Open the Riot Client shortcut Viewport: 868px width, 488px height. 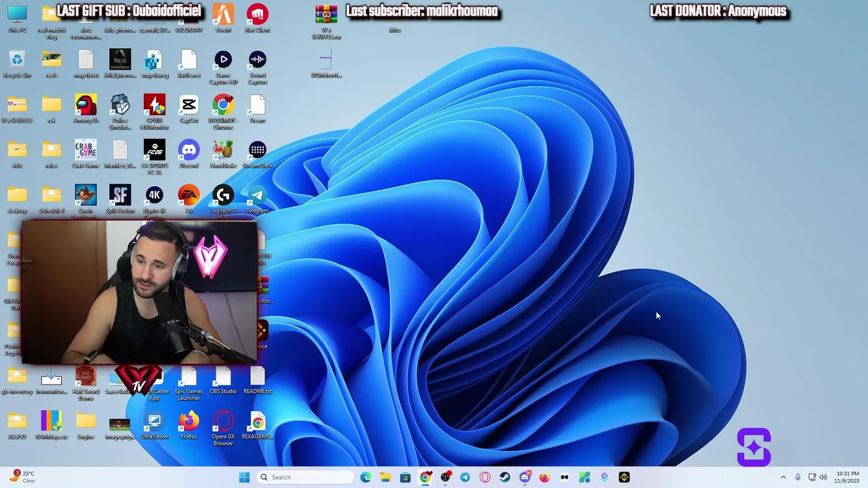pos(258,18)
